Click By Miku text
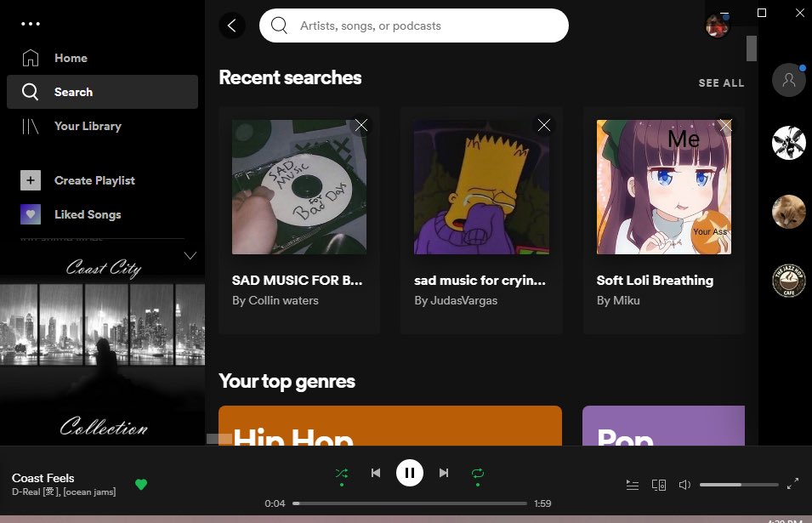This screenshot has width=812, height=523. [618, 300]
